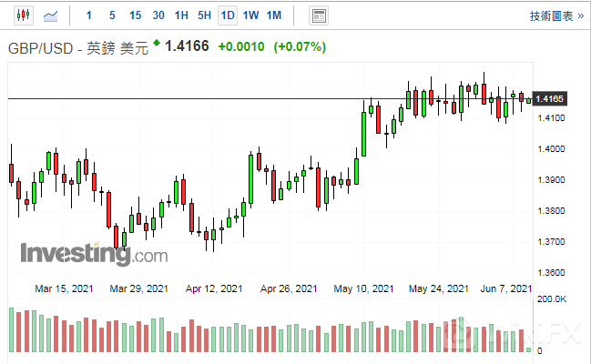
Task: Switch to the area line chart icon
Action: 54,15
